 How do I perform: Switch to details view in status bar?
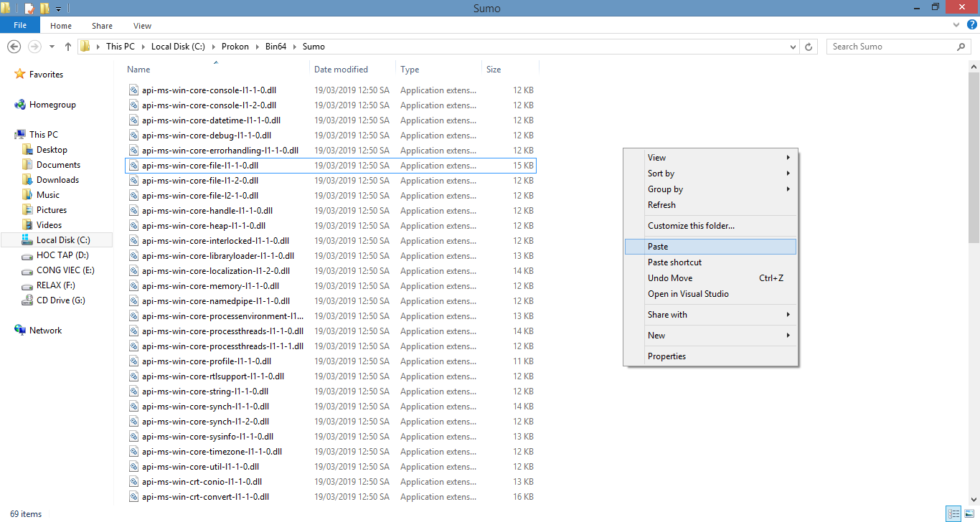coord(953,514)
